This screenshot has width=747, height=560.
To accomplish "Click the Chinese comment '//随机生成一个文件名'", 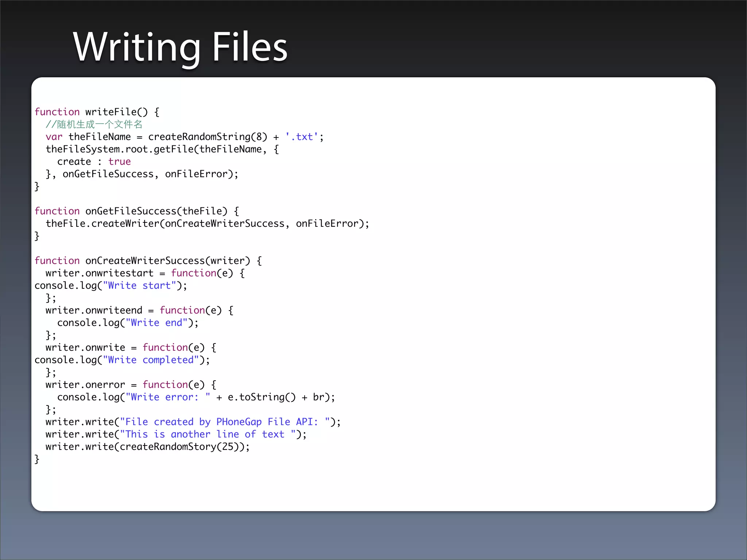I will point(94,124).
